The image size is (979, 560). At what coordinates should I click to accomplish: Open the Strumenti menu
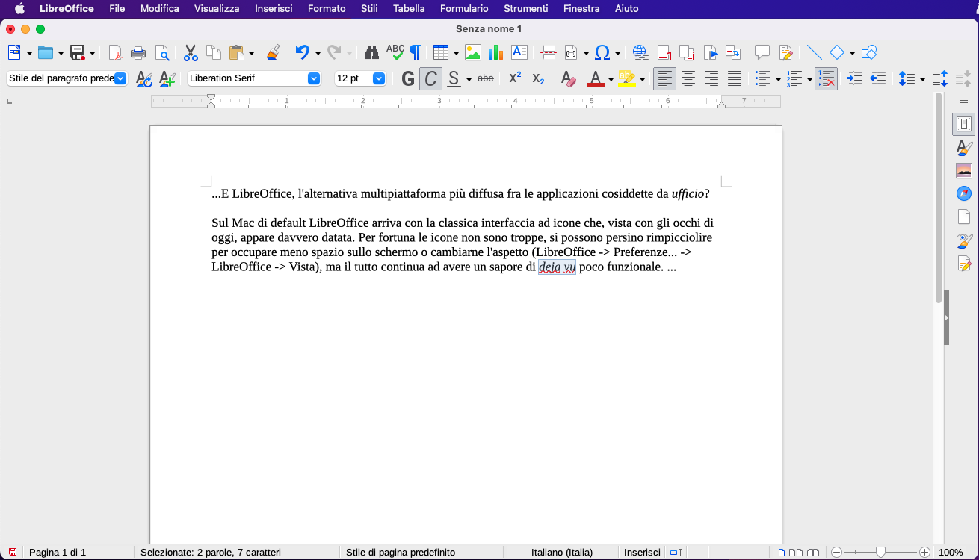click(x=525, y=8)
